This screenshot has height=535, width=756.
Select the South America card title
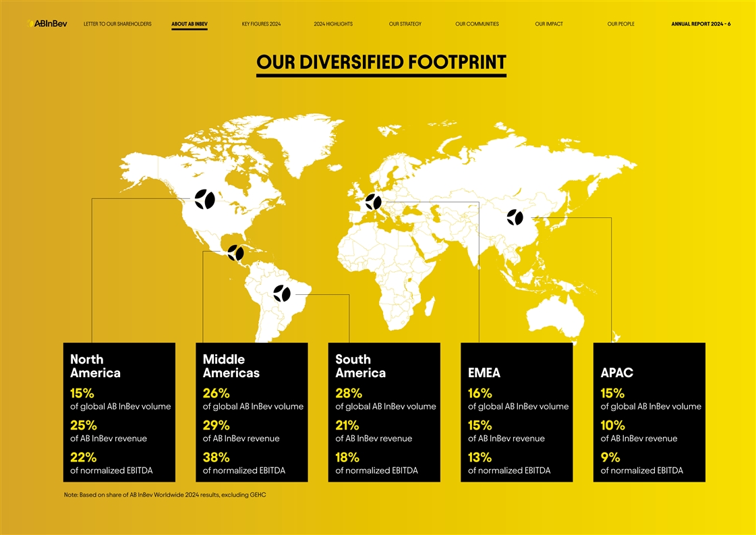(360, 366)
